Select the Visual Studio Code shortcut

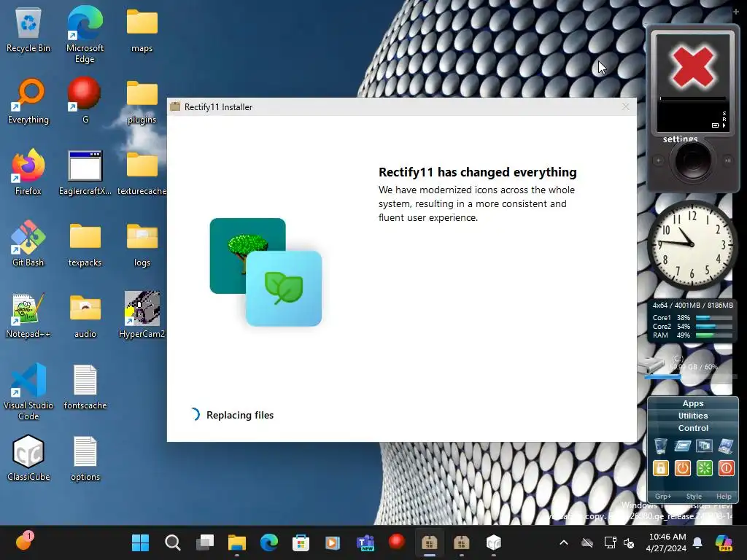(28, 392)
